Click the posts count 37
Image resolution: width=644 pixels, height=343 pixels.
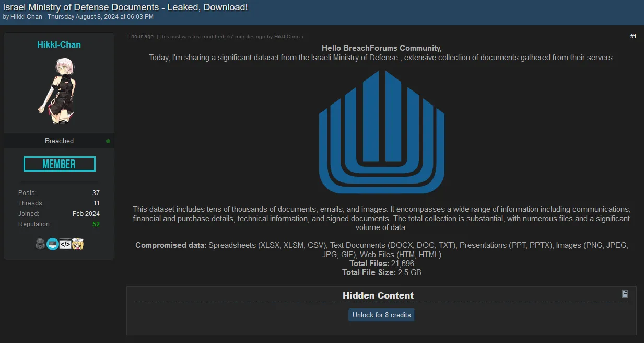pos(96,193)
